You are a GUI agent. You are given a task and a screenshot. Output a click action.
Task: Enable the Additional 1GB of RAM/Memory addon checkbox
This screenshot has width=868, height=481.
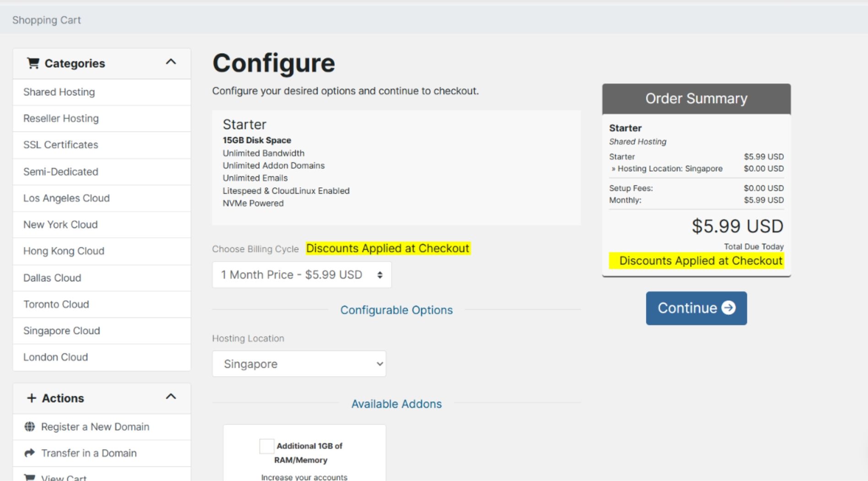(266, 446)
